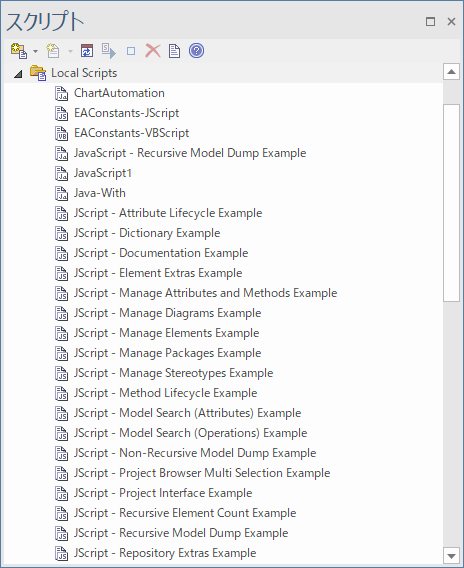Click the red X Delete Script icon
Screen dimensions: 464x568
[153, 51]
